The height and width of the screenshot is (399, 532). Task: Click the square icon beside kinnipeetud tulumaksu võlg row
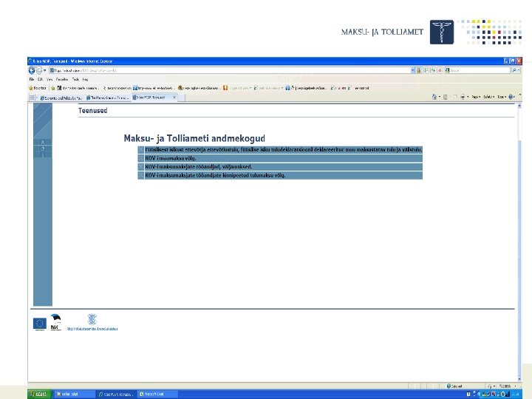pyautogui.click(x=141, y=175)
